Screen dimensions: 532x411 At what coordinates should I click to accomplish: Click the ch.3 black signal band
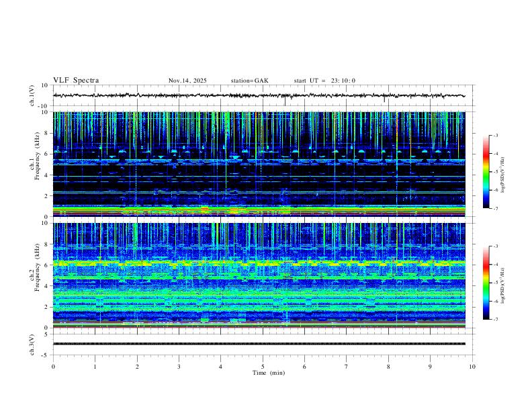259,344
